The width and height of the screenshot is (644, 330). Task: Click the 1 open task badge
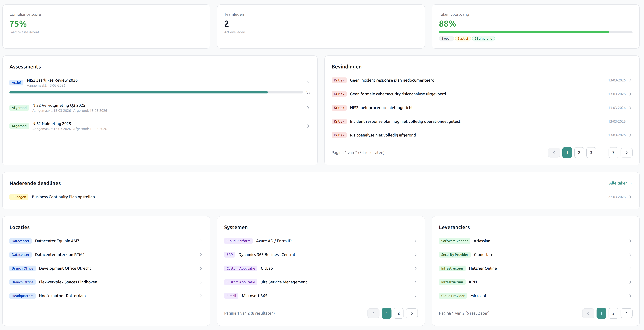click(446, 38)
